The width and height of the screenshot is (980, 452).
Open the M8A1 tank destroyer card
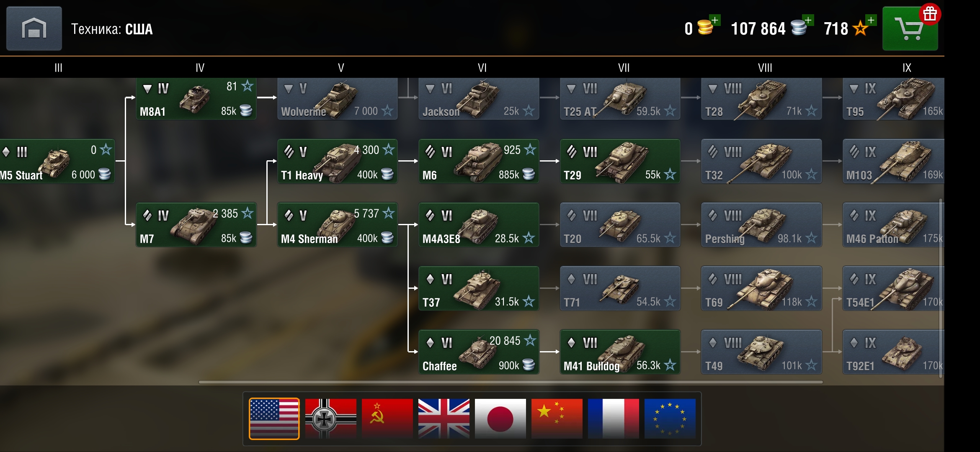pos(196,98)
